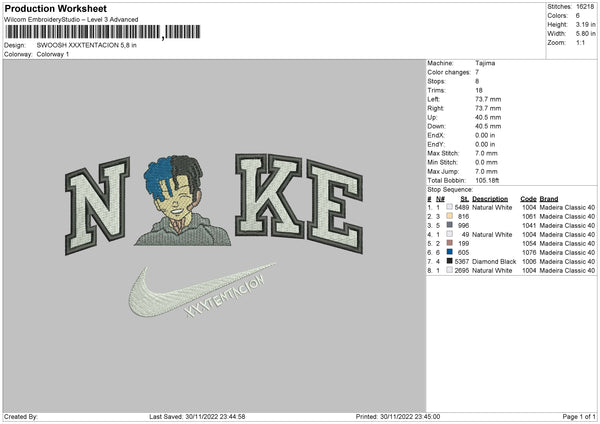Click the Trims value '18'
600x424 pixels.
pyautogui.click(x=479, y=90)
